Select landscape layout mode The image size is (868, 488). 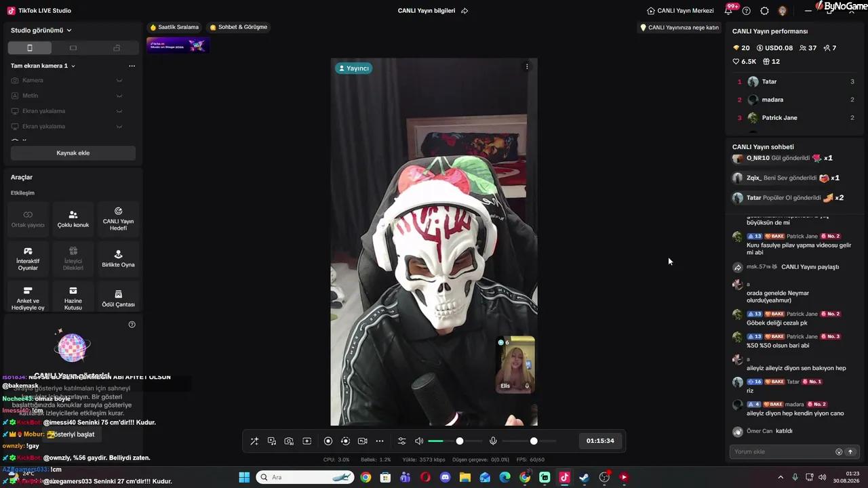click(73, 48)
